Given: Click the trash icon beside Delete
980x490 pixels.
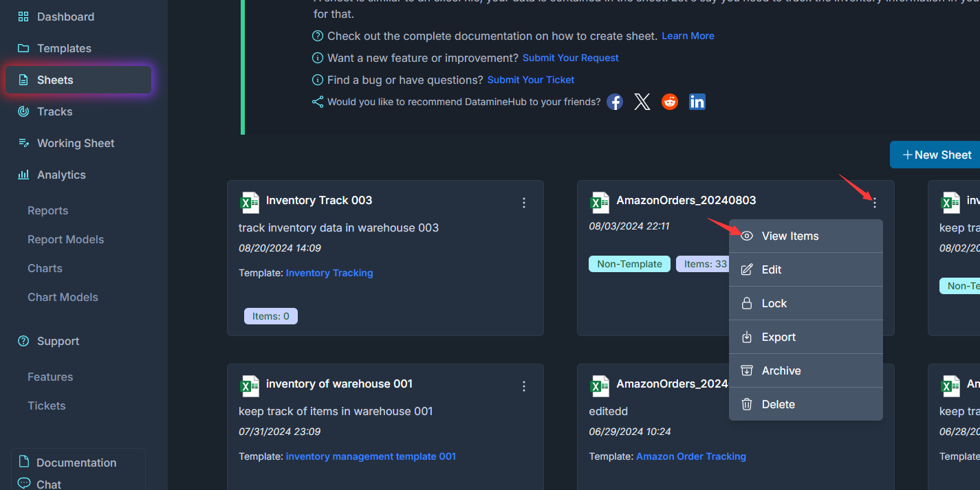Looking at the screenshot, I should coord(747,404).
